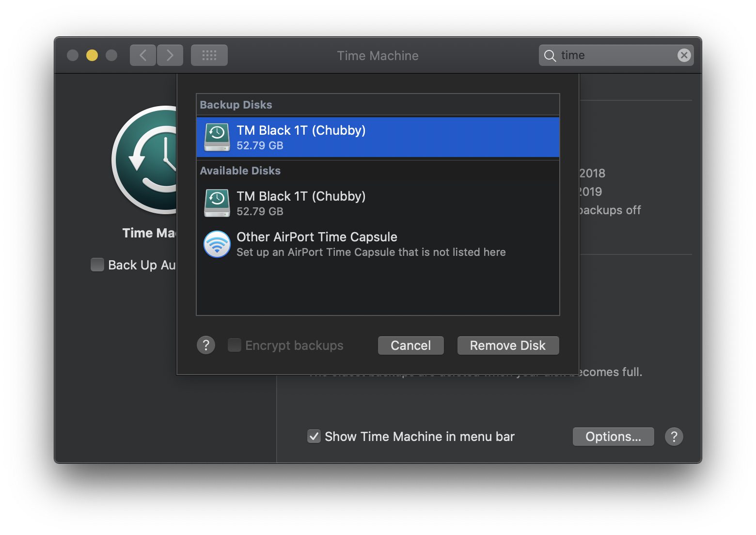
Task: Clear the search field with the x icon
Action: (684, 55)
